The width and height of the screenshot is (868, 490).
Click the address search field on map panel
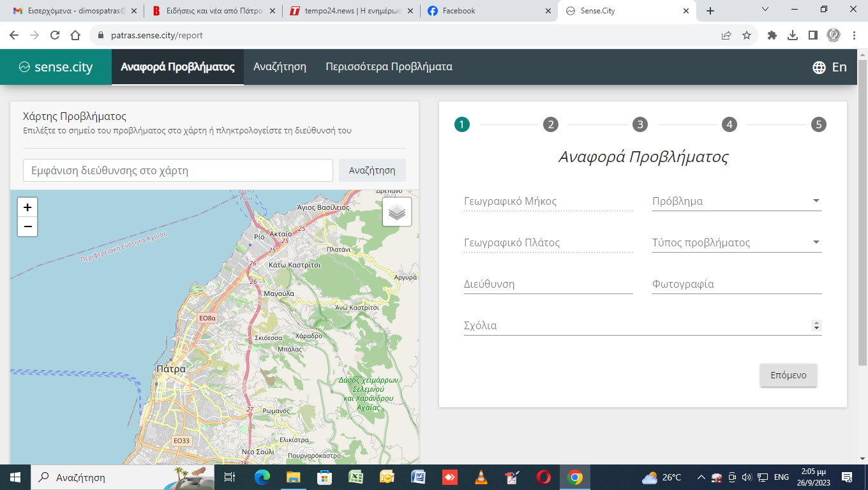(178, 170)
